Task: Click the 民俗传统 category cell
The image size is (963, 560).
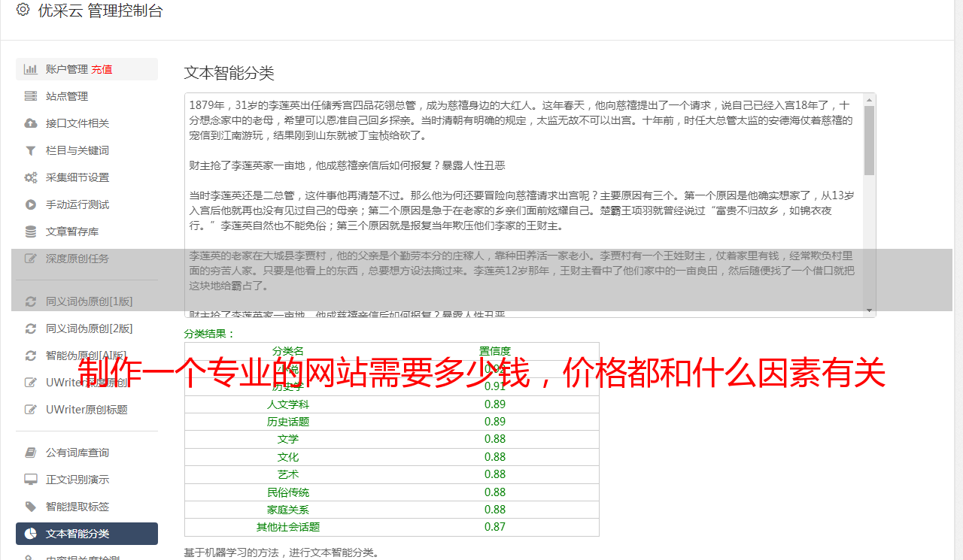Action: click(x=288, y=492)
